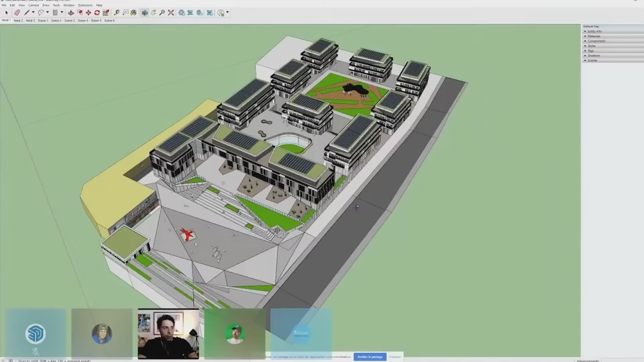
Task: Click the Default Tray panel title
Action: [591, 26]
